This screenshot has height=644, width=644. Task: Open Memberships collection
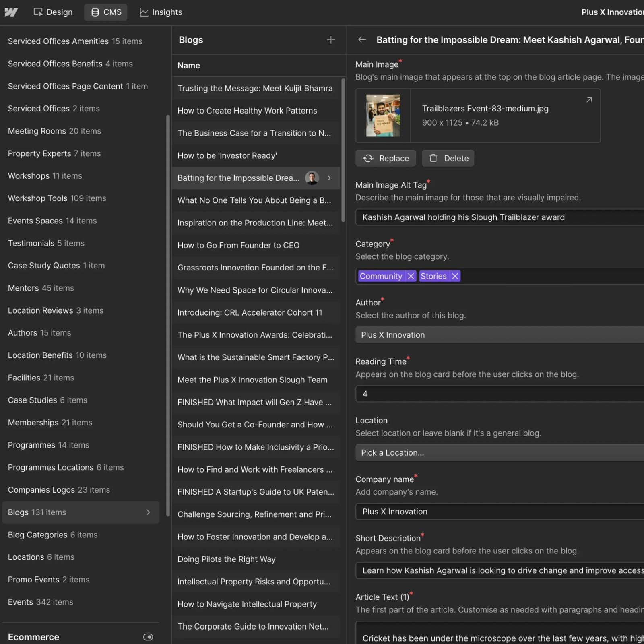click(x=50, y=423)
